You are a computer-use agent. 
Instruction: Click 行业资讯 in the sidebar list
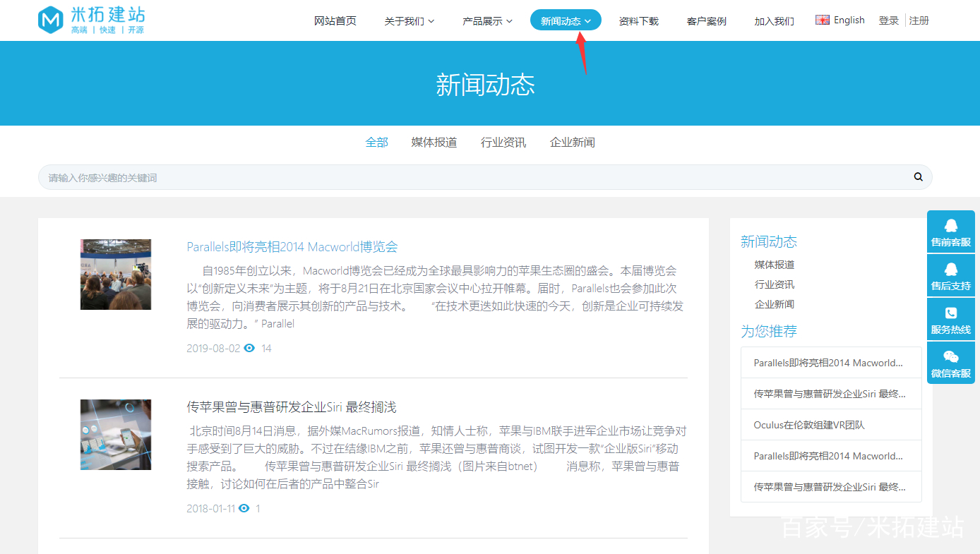pyautogui.click(x=775, y=284)
